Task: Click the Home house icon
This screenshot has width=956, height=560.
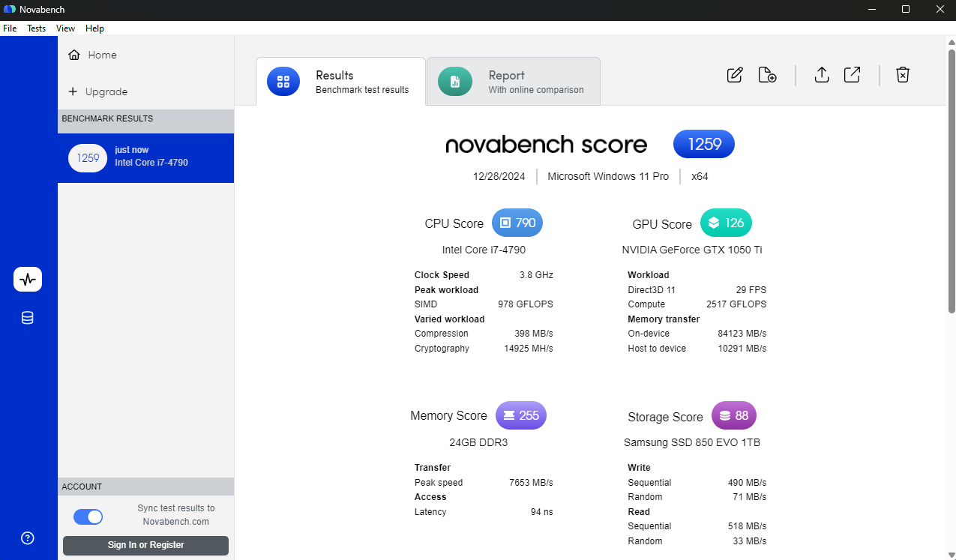Action: click(x=73, y=55)
